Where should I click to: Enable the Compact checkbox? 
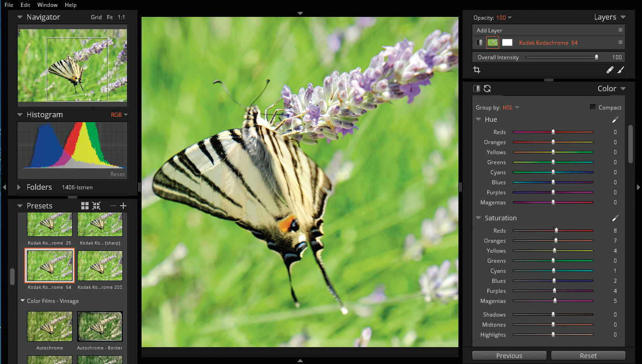point(593,107)
